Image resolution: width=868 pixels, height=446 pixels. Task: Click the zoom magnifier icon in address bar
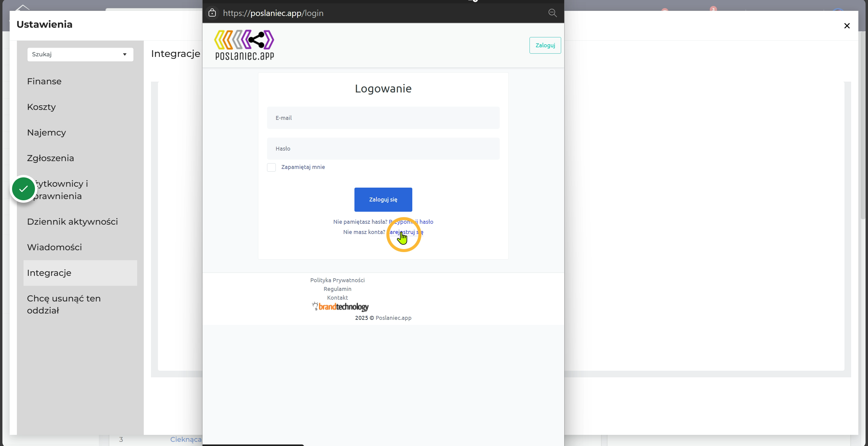pos(552,13)
